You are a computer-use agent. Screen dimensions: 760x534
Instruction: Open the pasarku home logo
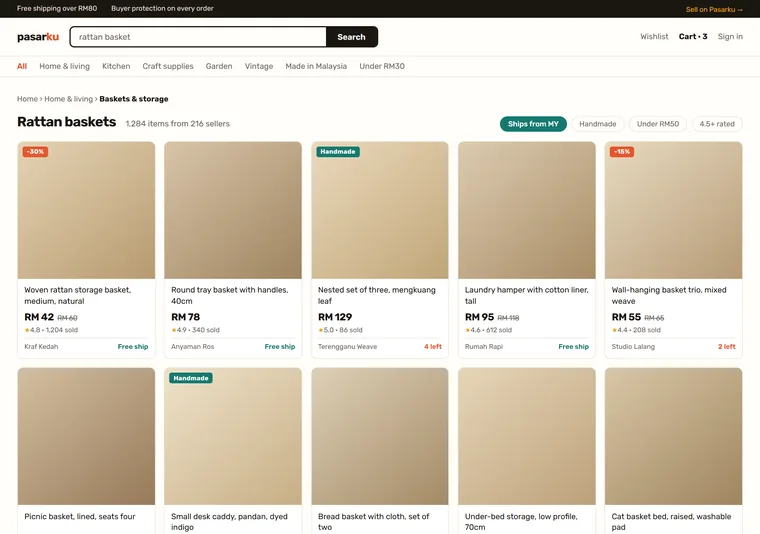38,37
